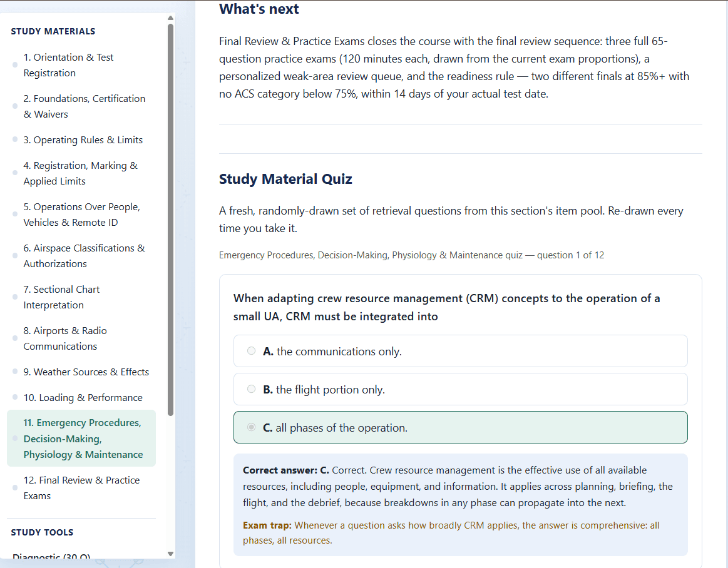Image resolution: width=728 pixels, height=568 pixels.
Task: Click the 'STUDY TOOLS' sidebar header
Action: point(42,532)
